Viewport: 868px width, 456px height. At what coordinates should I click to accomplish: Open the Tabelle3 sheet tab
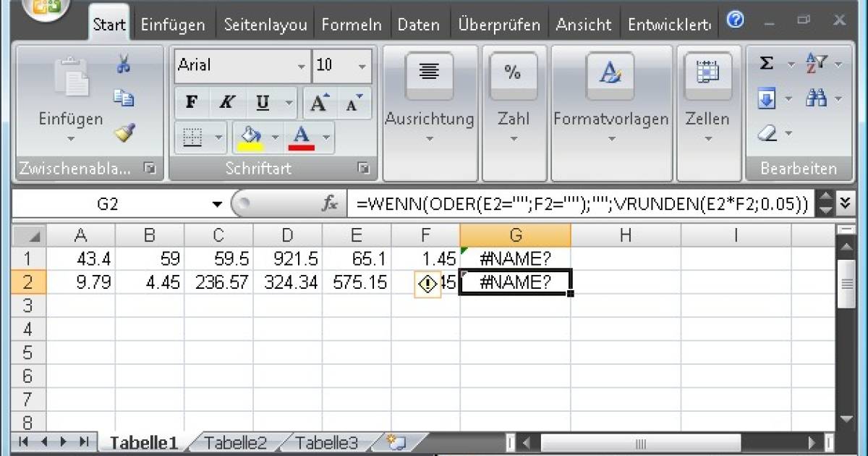(x=327, y=443)
